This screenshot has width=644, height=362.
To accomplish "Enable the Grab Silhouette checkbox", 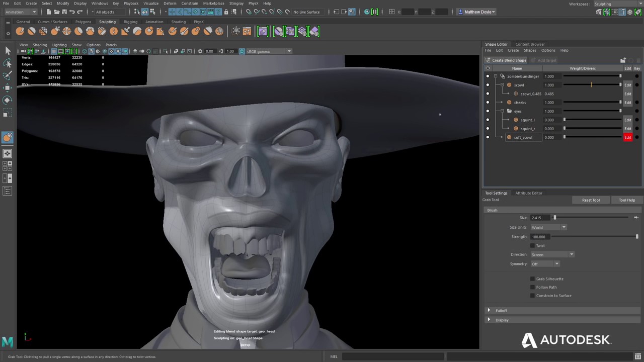I will tap(532, 279).
